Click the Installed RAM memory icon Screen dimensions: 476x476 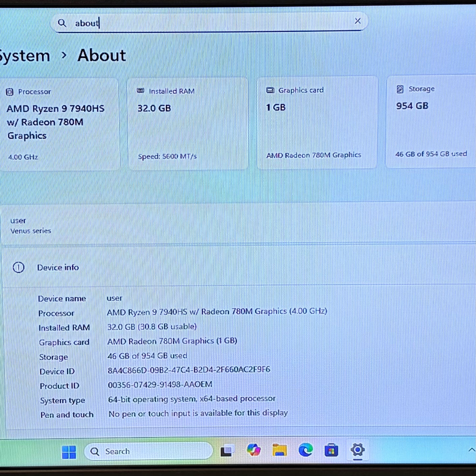[x=140, y=91]
